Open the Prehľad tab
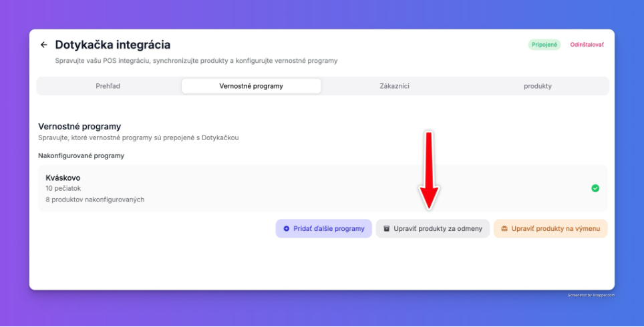This screenshot has height=327, width=644. click(108, 86)
